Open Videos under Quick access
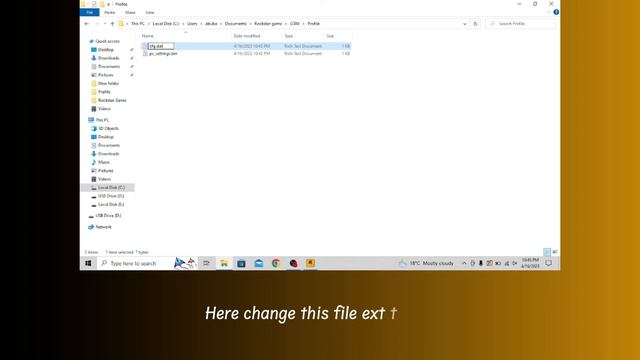The image size is (640, 360). (104, 109)
